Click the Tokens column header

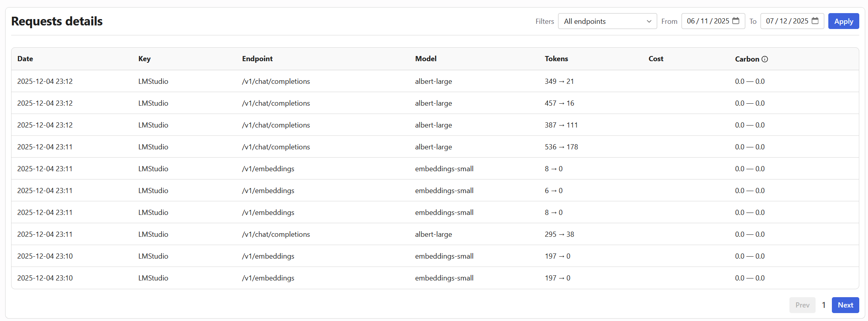556,59
